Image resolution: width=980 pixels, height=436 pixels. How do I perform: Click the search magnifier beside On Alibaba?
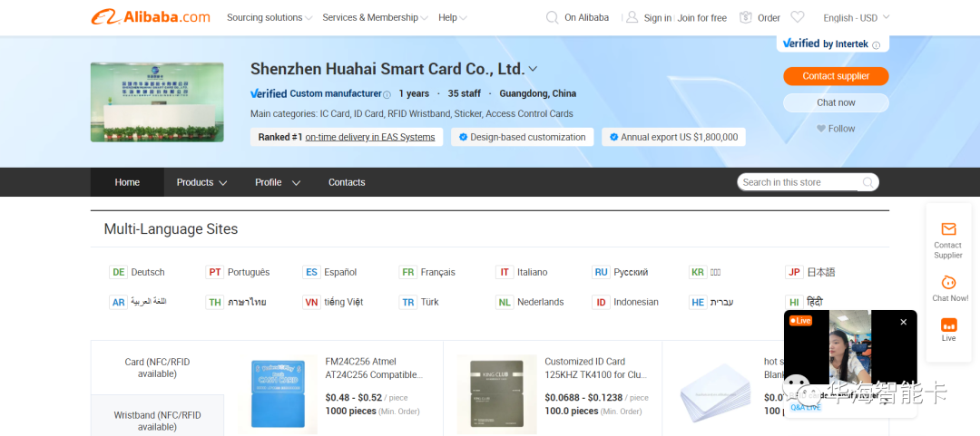tap(552, 17)
